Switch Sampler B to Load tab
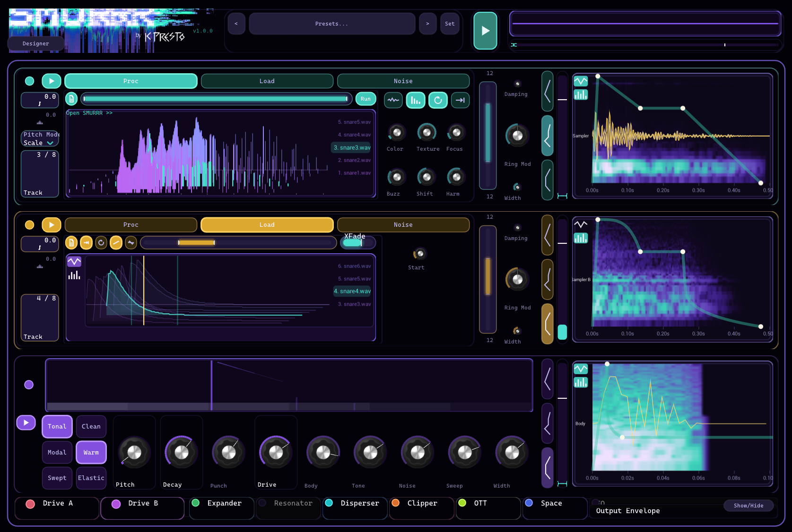The width and height of the screenshot is (792, 532). tap(267, 225)
